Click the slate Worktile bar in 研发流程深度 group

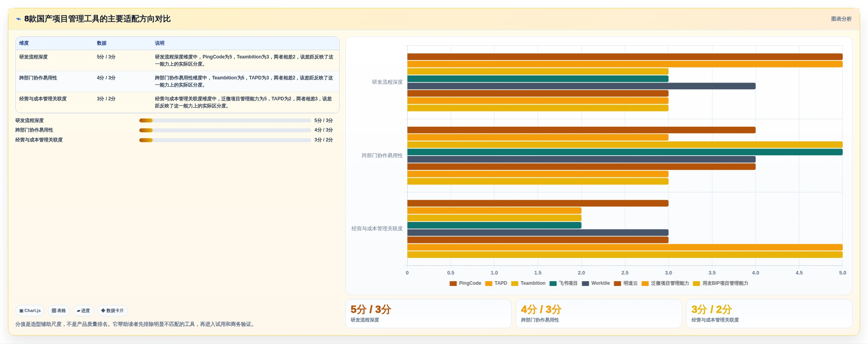click(x=581, y=86)
